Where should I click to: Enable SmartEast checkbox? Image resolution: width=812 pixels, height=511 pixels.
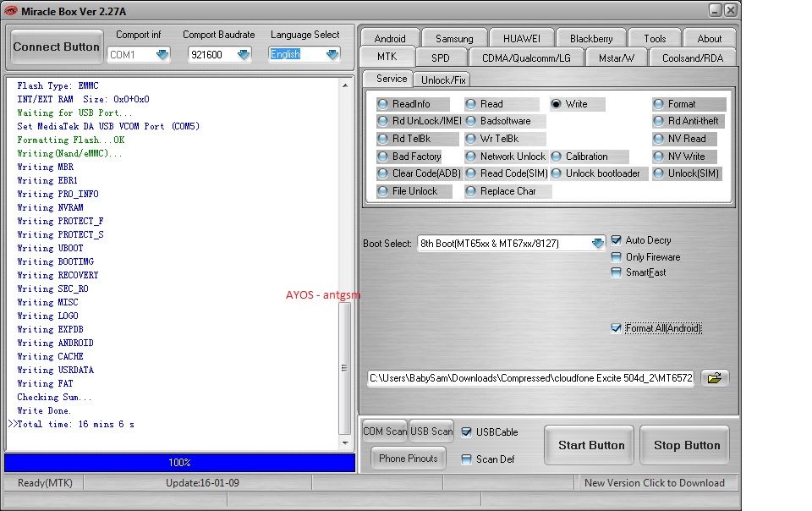[617, 273]
